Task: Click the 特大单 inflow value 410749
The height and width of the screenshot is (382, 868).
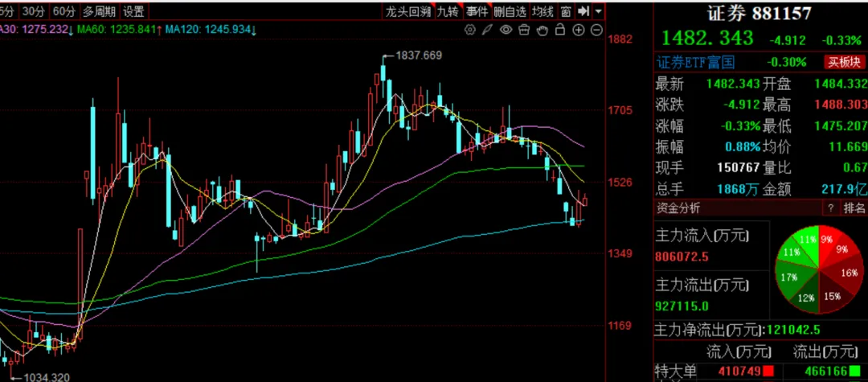Action: [740, 371]
